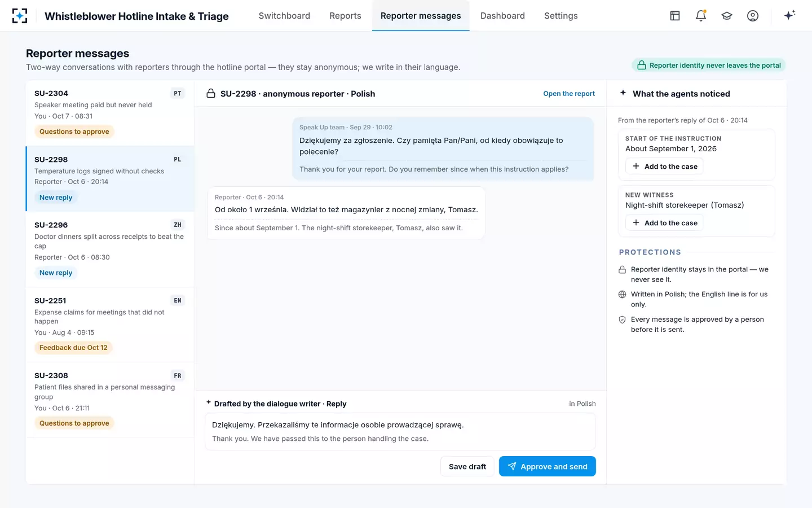Approve and send the drafted reply
The width and height of the screenshot is (812, 508).
pyautogui.click(x=547, y=466)
